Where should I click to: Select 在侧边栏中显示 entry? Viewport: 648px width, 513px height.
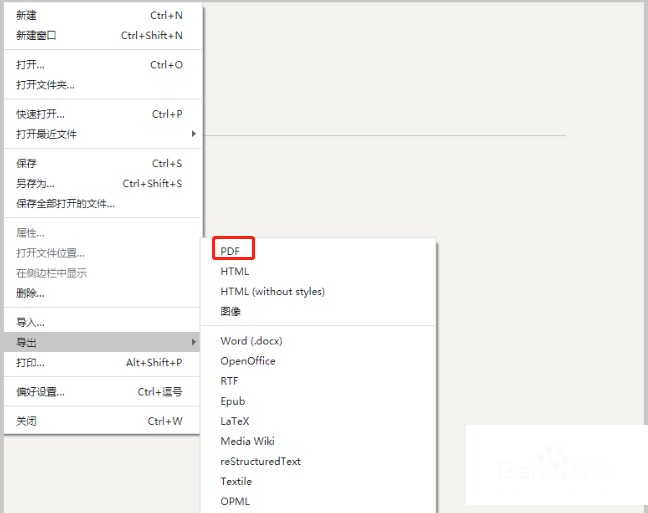pos(102,273)
